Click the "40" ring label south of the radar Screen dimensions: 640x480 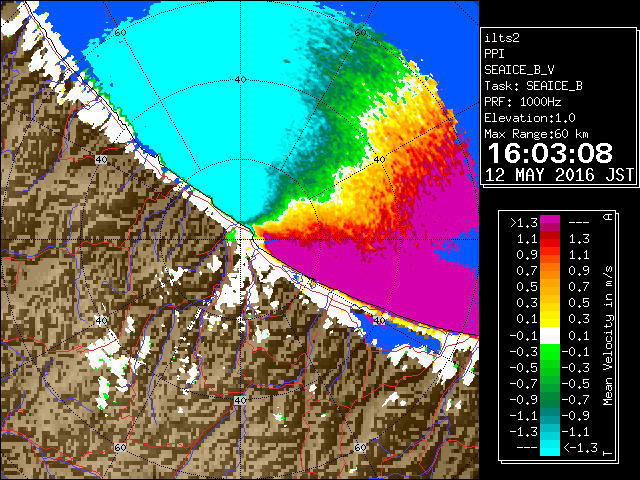240,400
